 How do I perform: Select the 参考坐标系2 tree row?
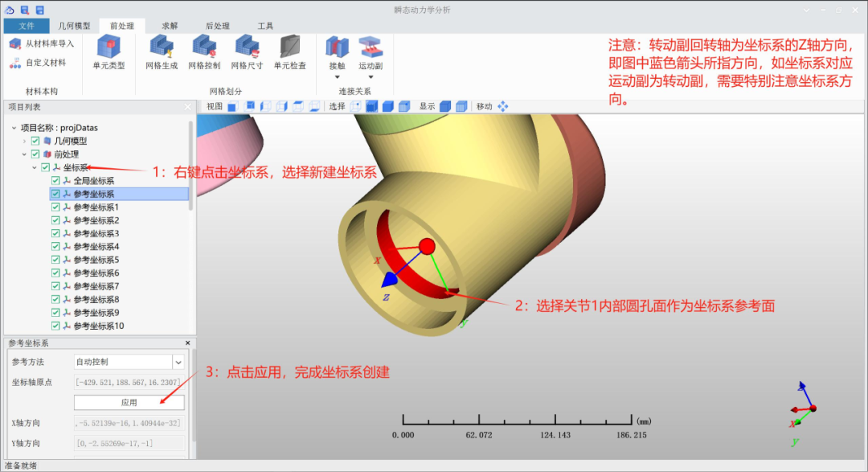pyautogui.click(x=119, y=220)
